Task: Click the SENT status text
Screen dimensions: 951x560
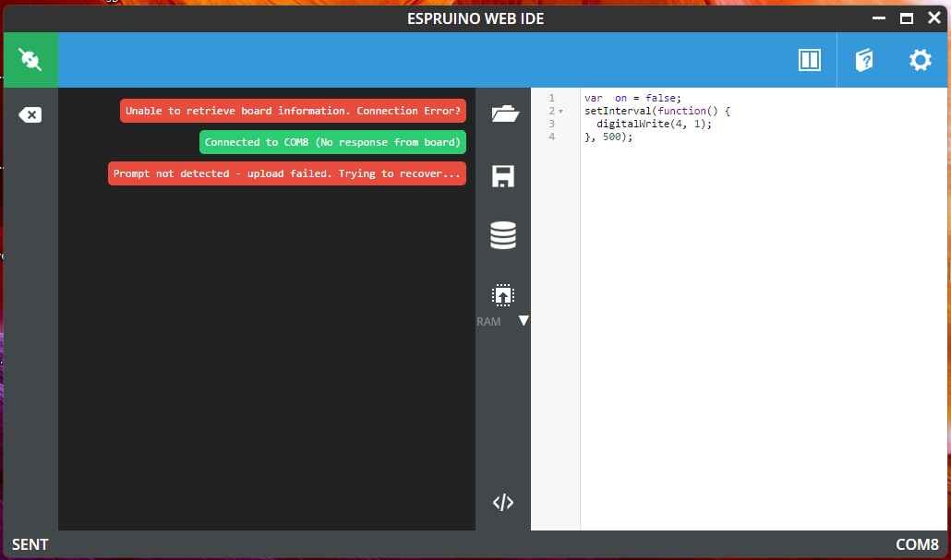Action: pyautogui.click(x=30, y=545)
